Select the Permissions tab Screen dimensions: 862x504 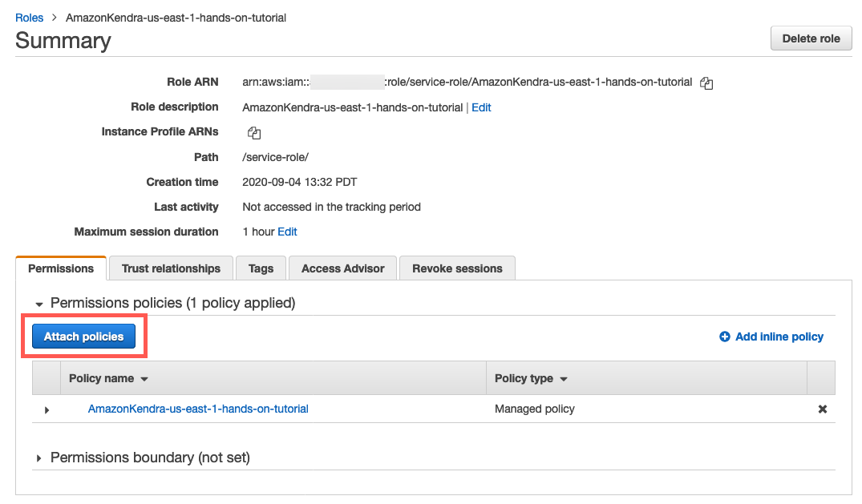point(61,268)
